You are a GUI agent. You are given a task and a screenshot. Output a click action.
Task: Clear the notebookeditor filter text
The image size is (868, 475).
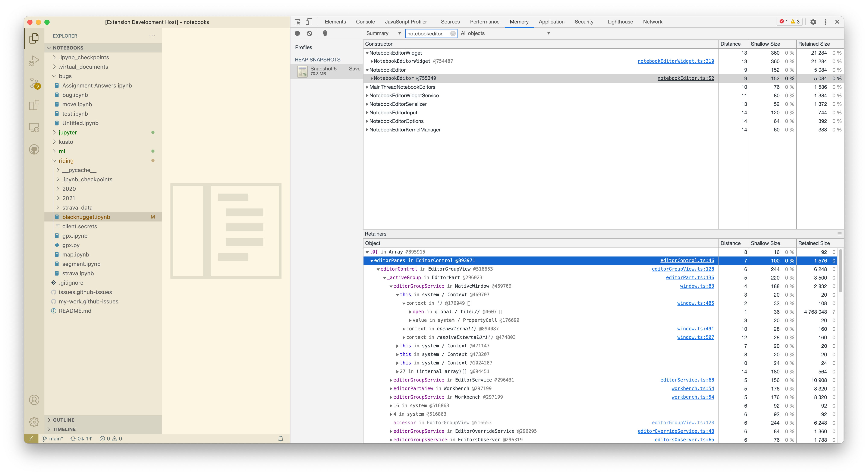453,33
